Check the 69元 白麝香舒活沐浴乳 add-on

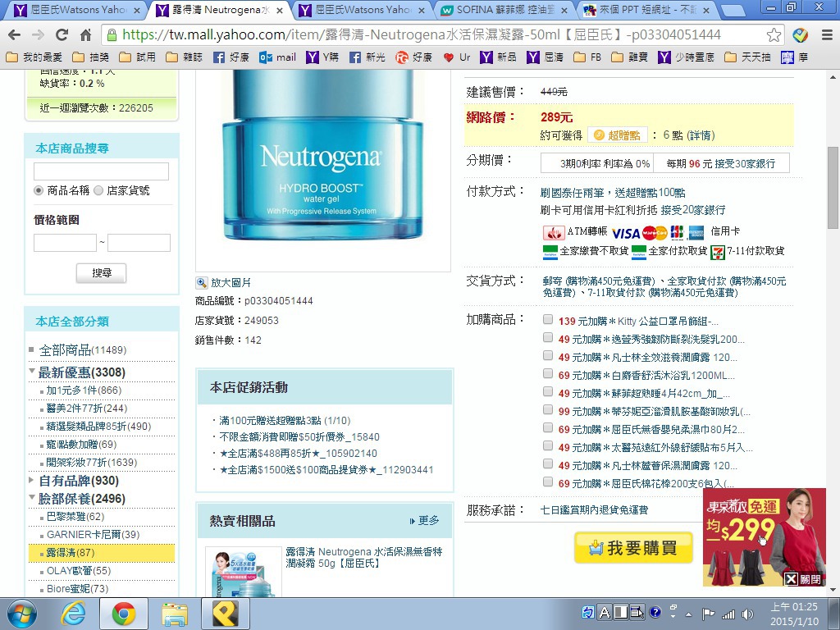(547, 373)
